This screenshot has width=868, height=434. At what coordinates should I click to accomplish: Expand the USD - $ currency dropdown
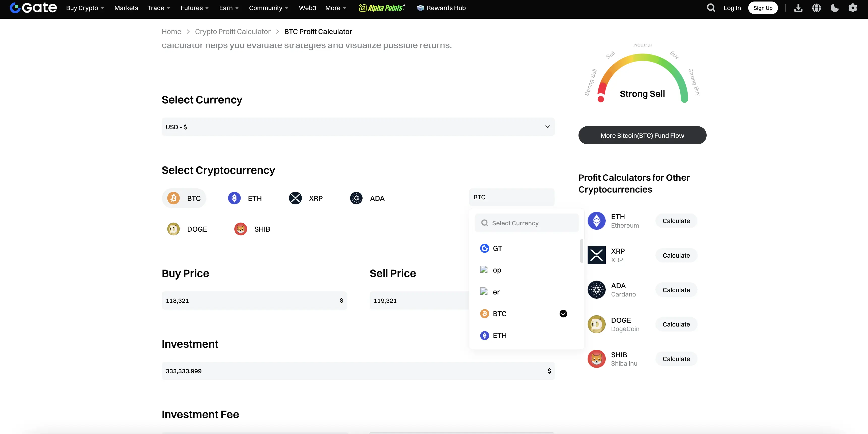[358, 127]
